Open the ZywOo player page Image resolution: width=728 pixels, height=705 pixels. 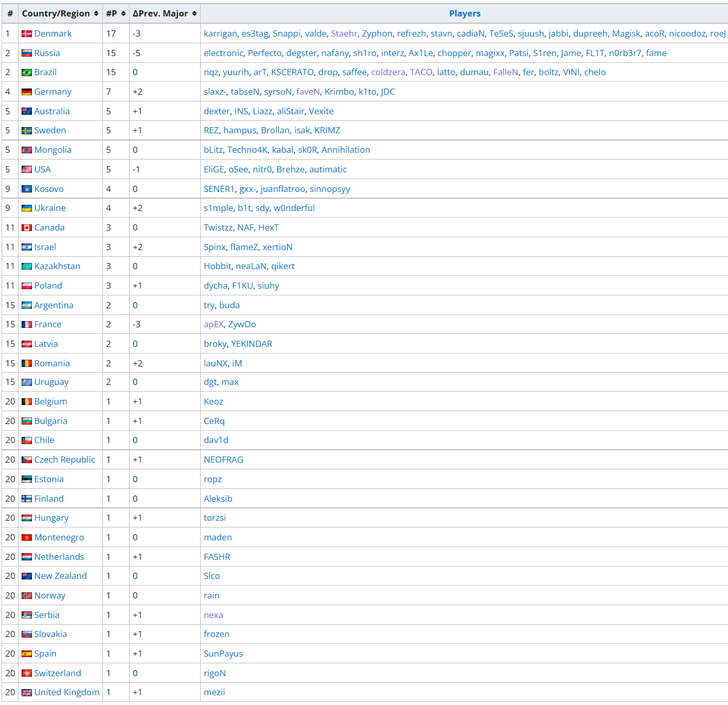point(243,324)
